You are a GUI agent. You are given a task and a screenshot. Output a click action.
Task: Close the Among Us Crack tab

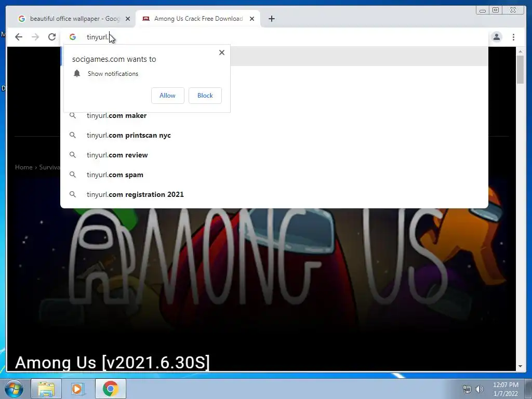252,19
